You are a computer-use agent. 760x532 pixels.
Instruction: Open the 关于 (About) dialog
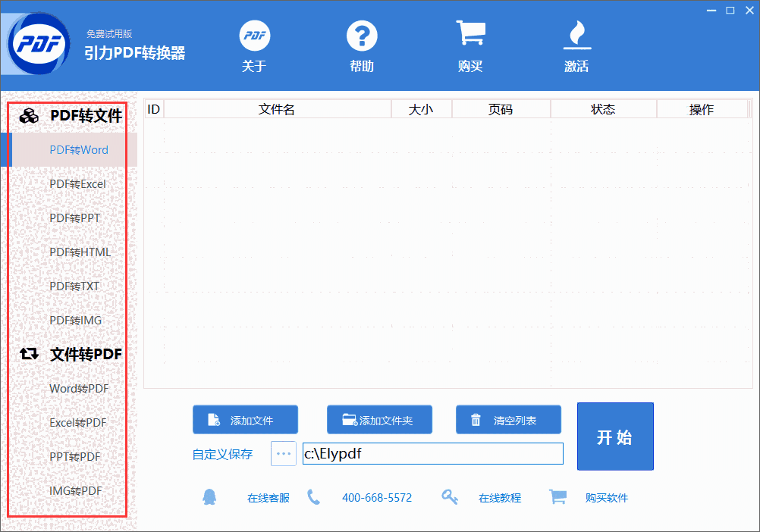coord(254,45)
